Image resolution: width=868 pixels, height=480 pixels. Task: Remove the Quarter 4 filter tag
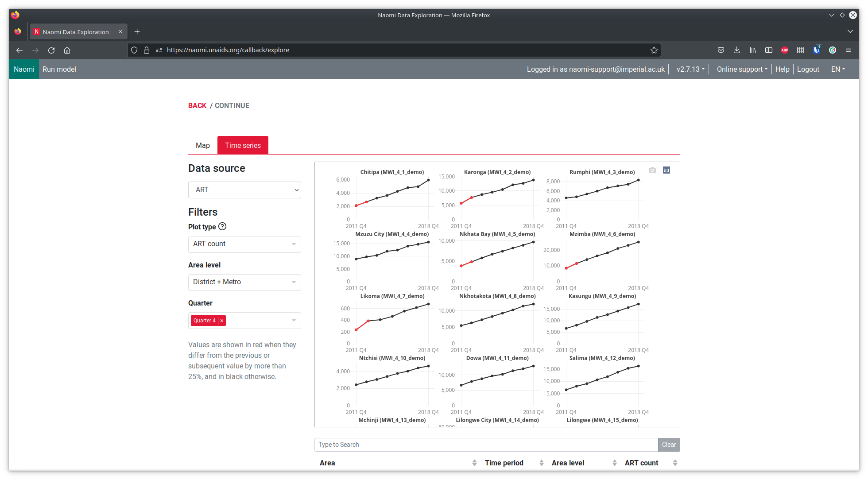tap(222, 321)
